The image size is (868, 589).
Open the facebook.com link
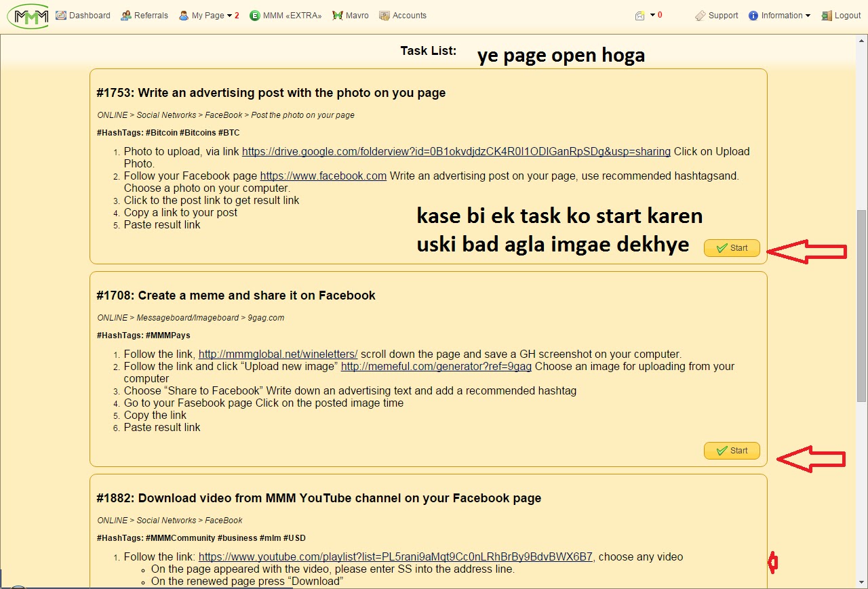coord(323,176)
